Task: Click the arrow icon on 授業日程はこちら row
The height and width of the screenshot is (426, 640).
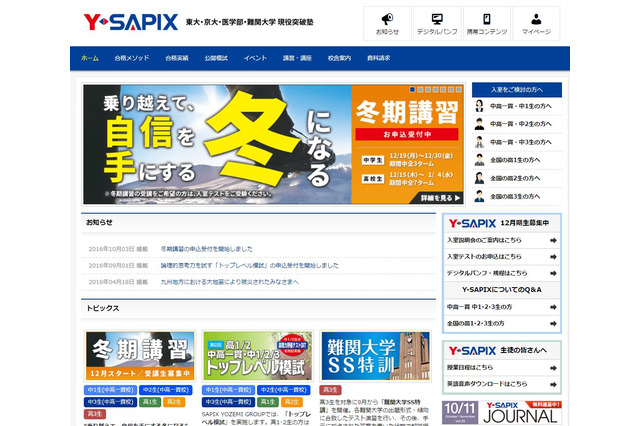Action: pos(553,368)
